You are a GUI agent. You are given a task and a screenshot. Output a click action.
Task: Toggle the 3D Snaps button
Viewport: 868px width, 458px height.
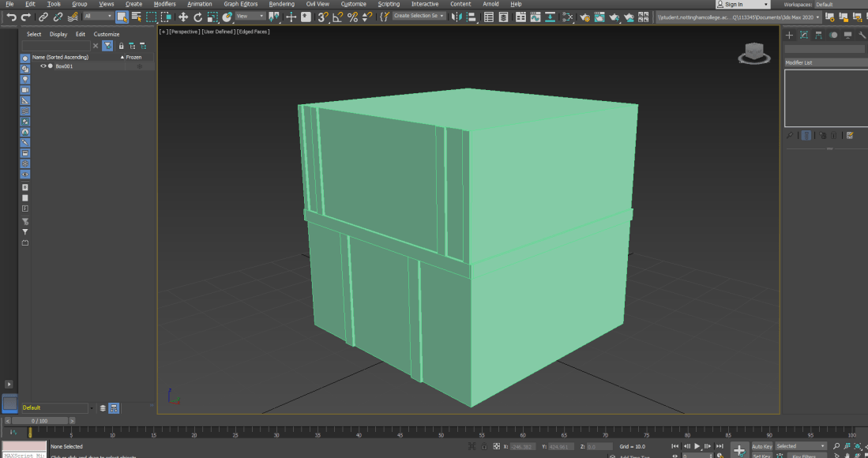(x=322, y=17)
